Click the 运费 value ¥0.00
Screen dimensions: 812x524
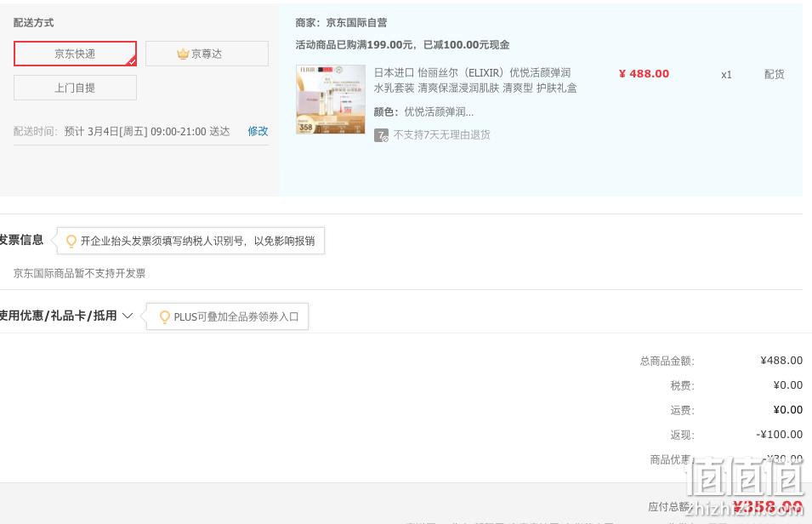pos(788,410)
